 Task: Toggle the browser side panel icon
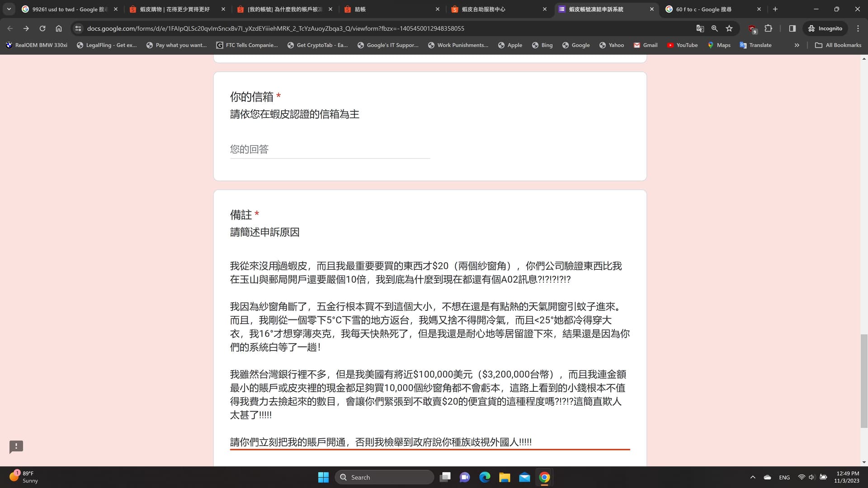792,28
